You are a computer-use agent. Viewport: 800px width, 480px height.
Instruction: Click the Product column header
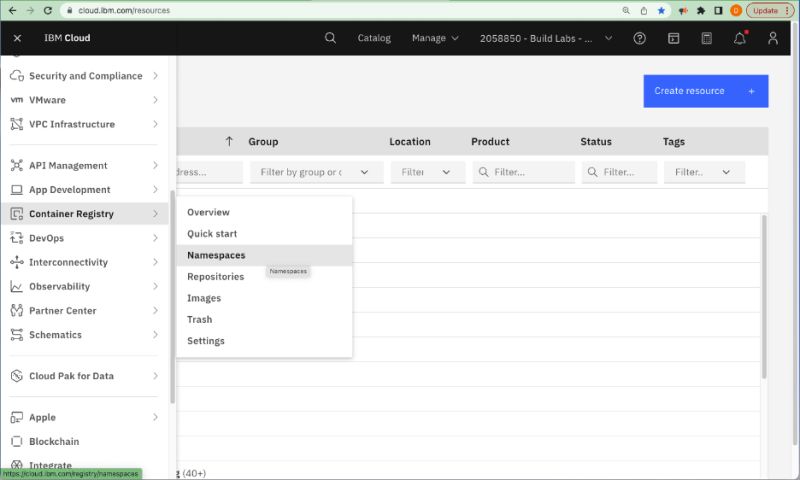490,141
